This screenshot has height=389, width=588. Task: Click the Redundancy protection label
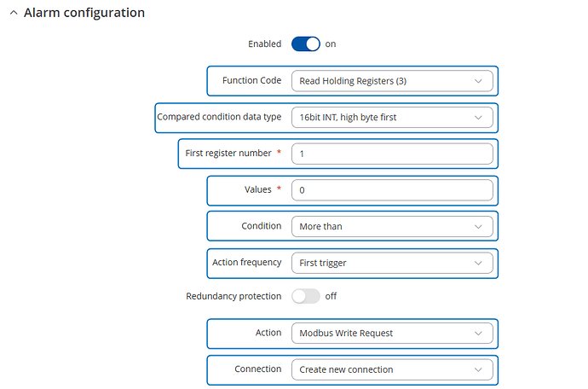[x=233, y=296]
